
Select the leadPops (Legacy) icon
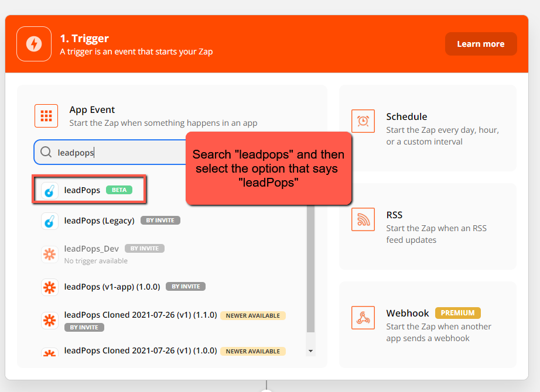(x=50, y=221)
